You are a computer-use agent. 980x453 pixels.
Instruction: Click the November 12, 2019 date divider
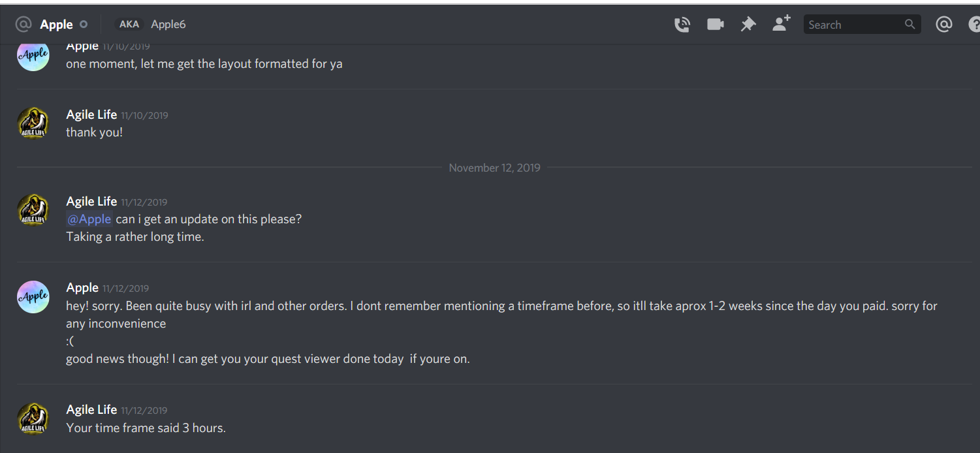pyautogui.click(x=495, y=168)
